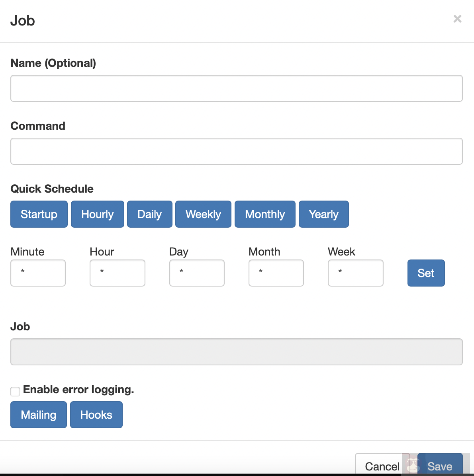Focus the Day schedule field
474x476 pixels.
tap(197, 273)
